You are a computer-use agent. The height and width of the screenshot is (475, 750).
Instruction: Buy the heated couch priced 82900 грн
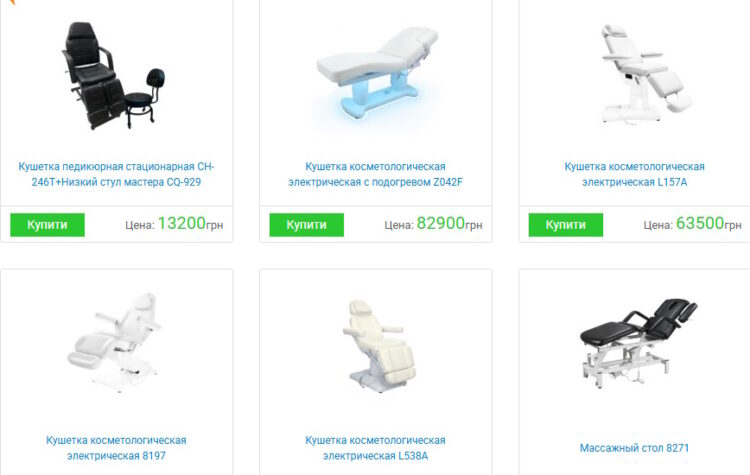(x=307, y=225)
